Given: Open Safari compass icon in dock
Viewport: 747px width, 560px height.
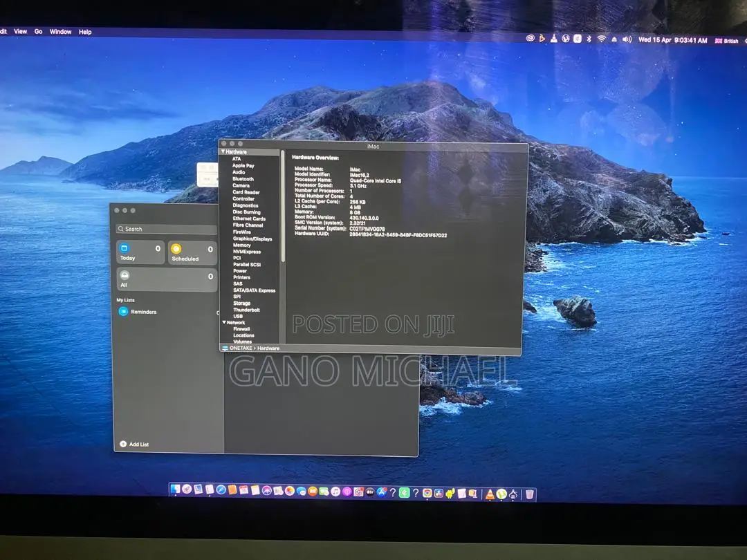Looking at the screenshot, I should point(221,490).
